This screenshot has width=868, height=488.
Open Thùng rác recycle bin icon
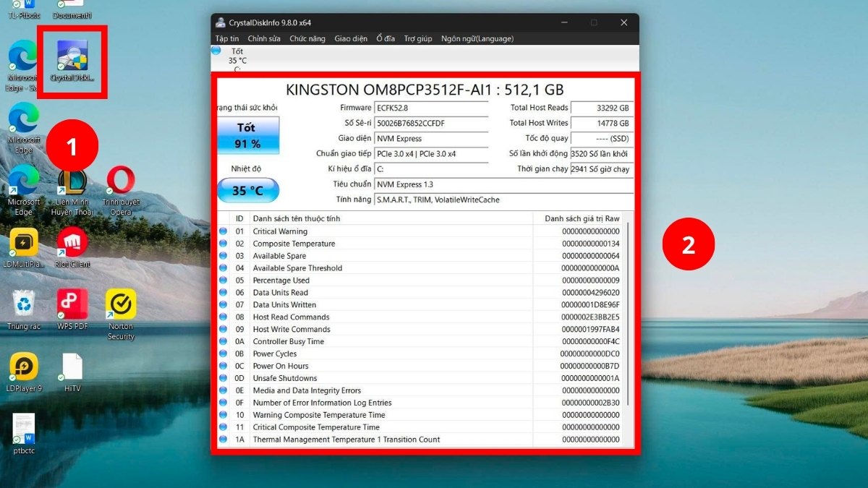coord(24,310)
